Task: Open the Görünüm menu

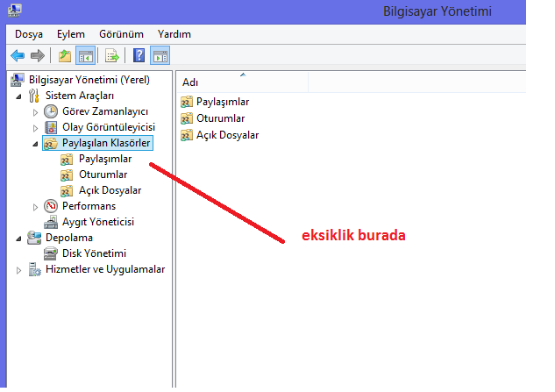Action: (121, 34)
